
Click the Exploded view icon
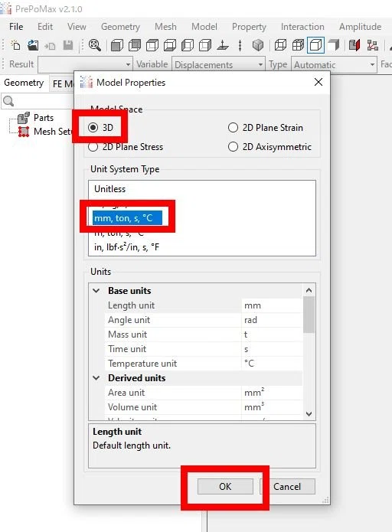coord(372,45)
